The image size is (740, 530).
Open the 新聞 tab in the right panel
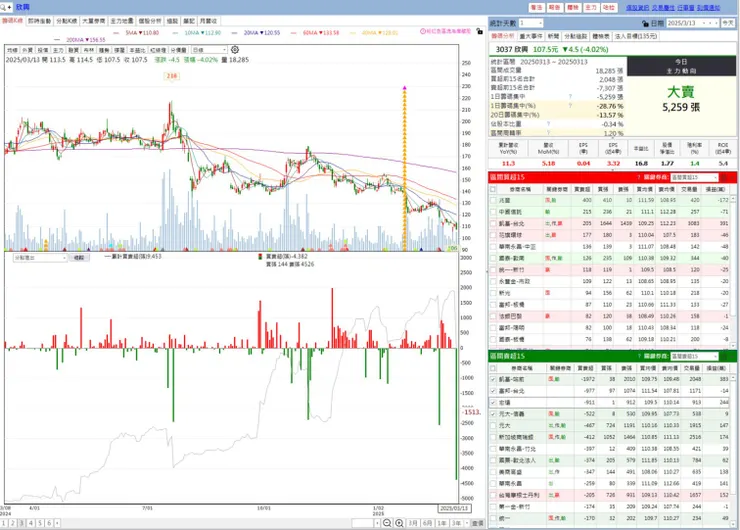(553, 36)
